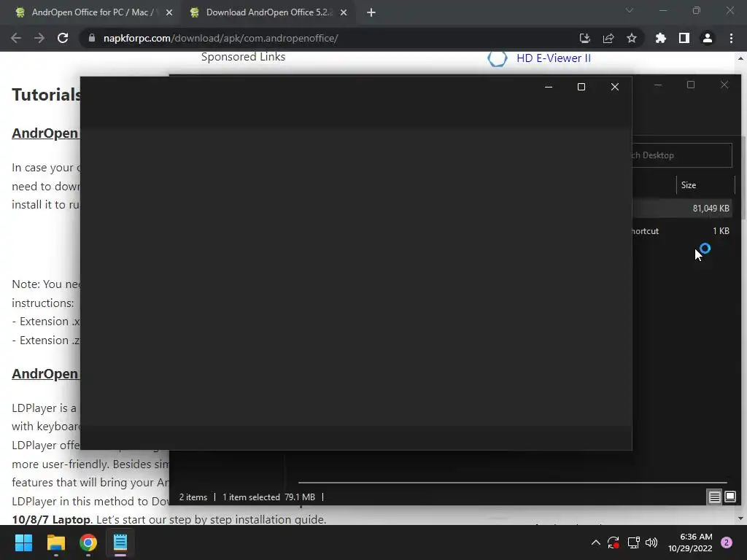Open Chrome extensions puzzle icon
This screenshot has width=747, height=560.
661,38
